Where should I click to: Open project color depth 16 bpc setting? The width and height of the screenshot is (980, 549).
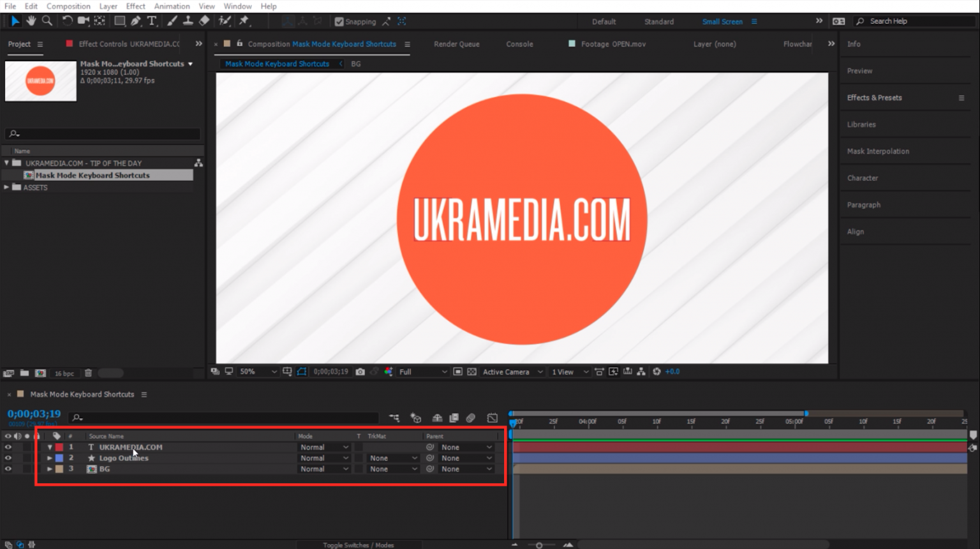[x=64, y=373]
